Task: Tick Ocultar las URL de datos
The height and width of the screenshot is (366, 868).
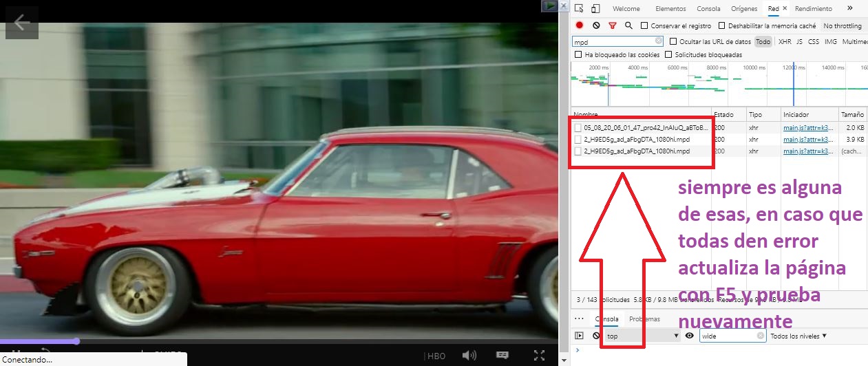Action: (674, 41)
